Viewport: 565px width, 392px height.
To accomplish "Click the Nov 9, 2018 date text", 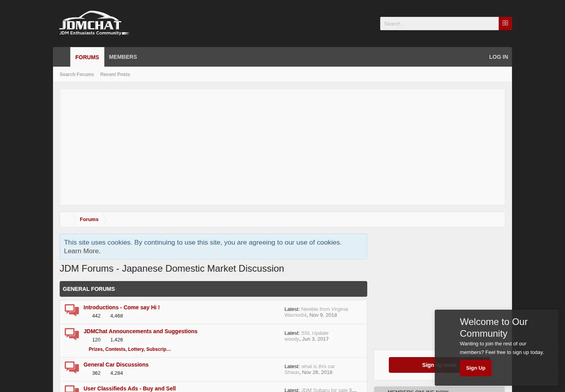I will click(323, 315).
